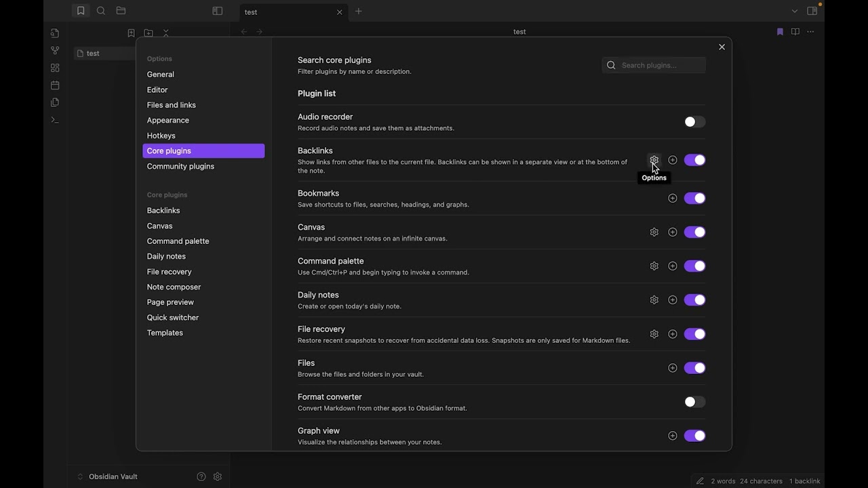
Task: Click the hotkey plus icon for Bookmarks
Action: (x=672, y=199)
